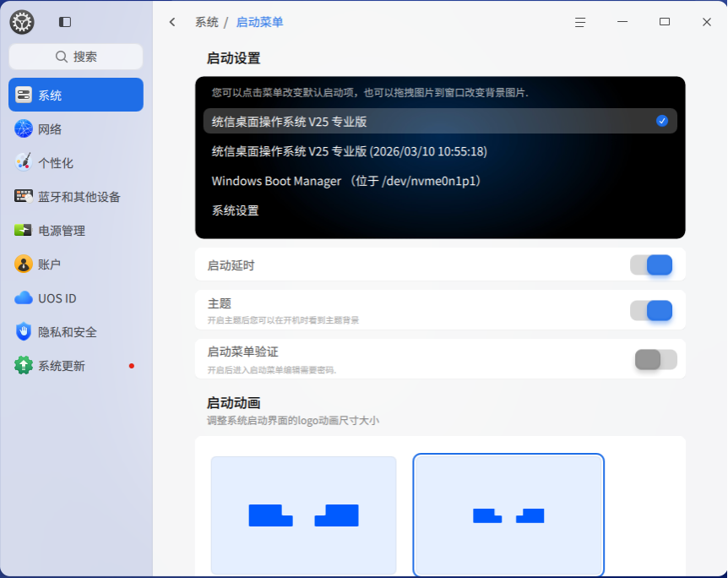Select the boot entry dated 2026/03/10 10:55:18
Image resolution: width=728 pixels, height=578 pixels.
pos(440,151)
